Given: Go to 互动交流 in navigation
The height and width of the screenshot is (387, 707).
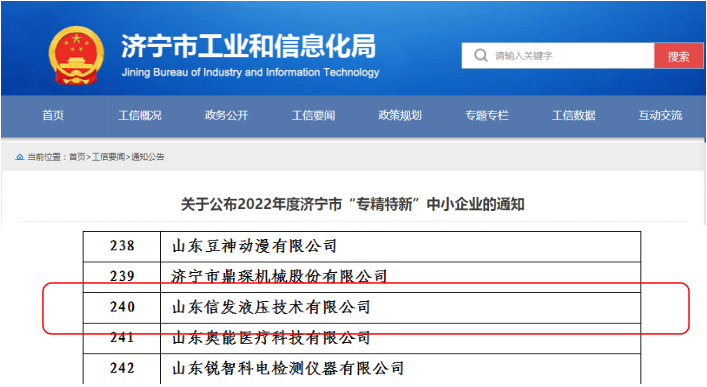Looking at the screenshot, I should 660,115.
